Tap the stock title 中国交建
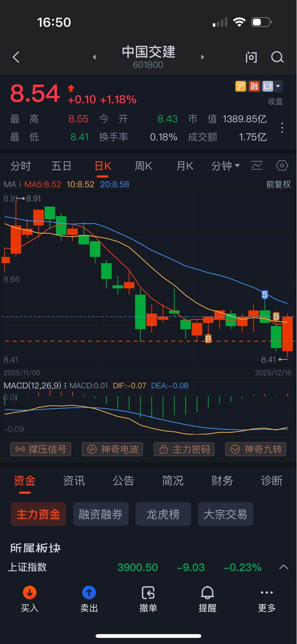The height and width of the screenshot is (644, 297). pos(148,52)
